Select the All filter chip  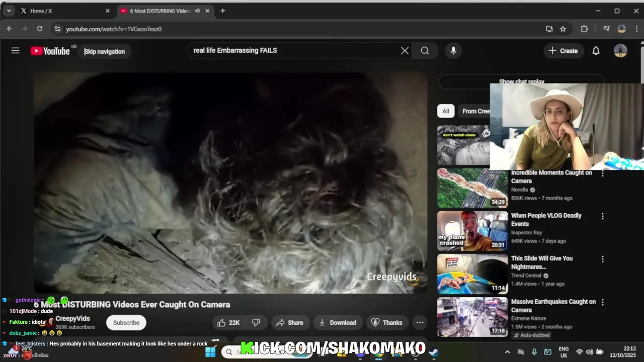[446, 111]
